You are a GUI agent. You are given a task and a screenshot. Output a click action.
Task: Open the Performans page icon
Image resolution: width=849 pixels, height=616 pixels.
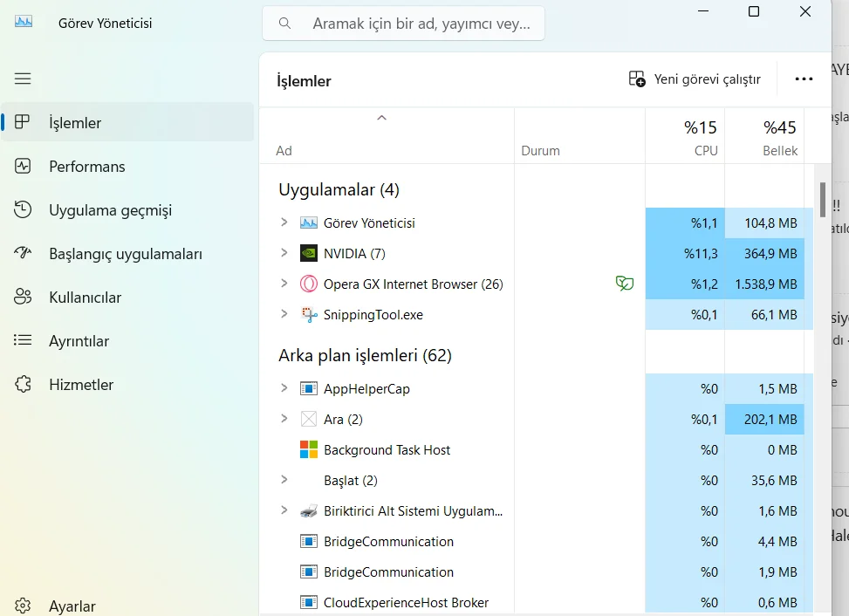tap(23, 166)
